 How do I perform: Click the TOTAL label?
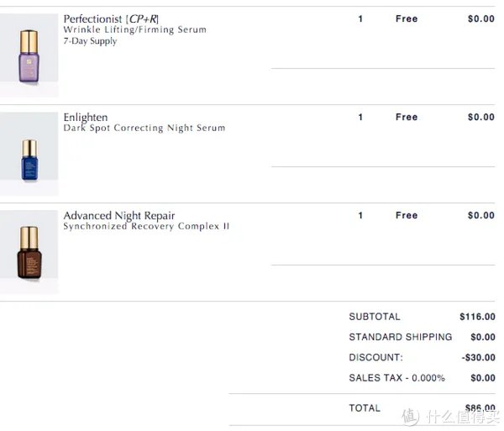[x=365, y=407]
